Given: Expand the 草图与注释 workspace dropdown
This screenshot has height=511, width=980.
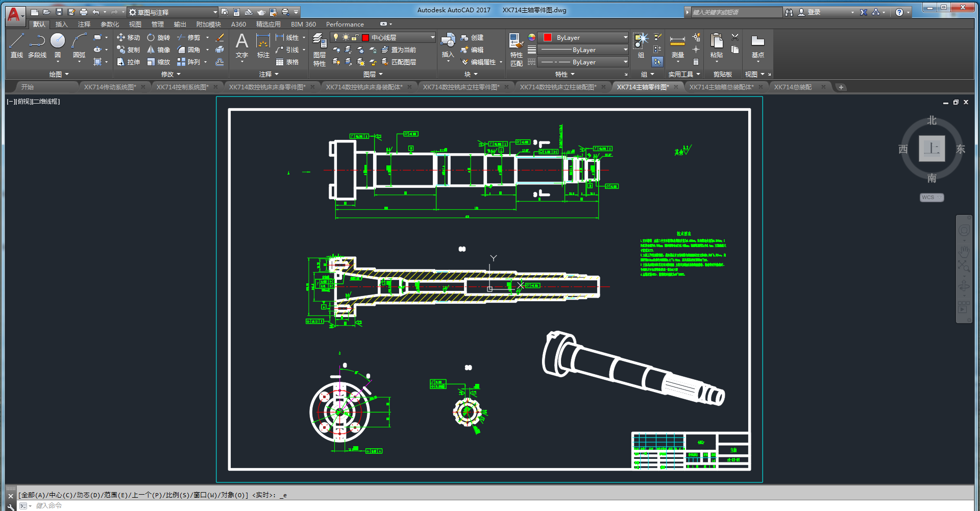Looking at the screenshot, I should pos(173,12).
